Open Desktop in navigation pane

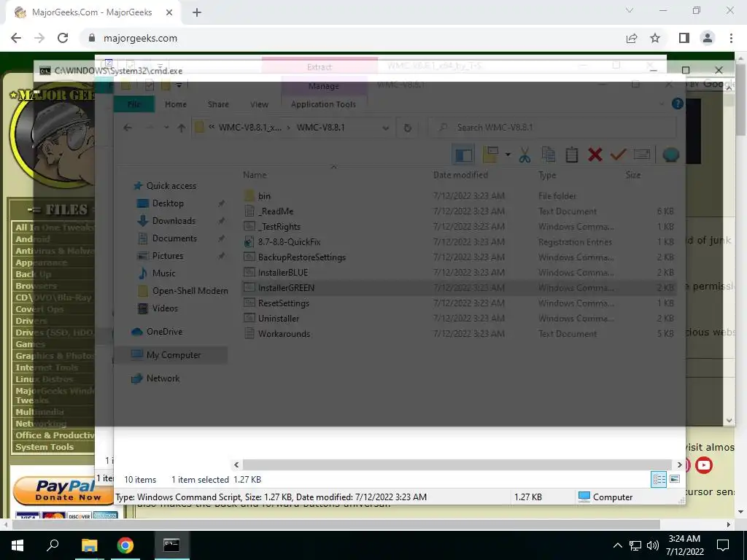168,203
